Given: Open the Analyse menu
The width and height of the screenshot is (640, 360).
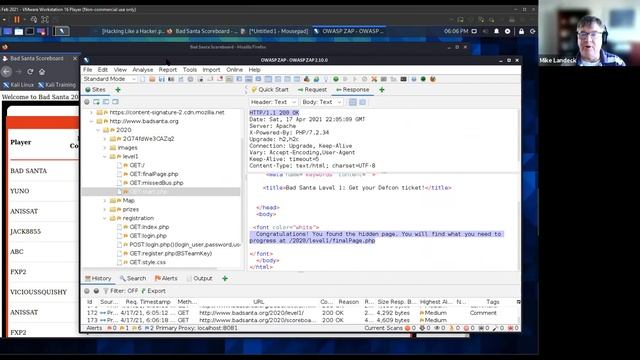Looking at the screenshot, I should point(142,70).
